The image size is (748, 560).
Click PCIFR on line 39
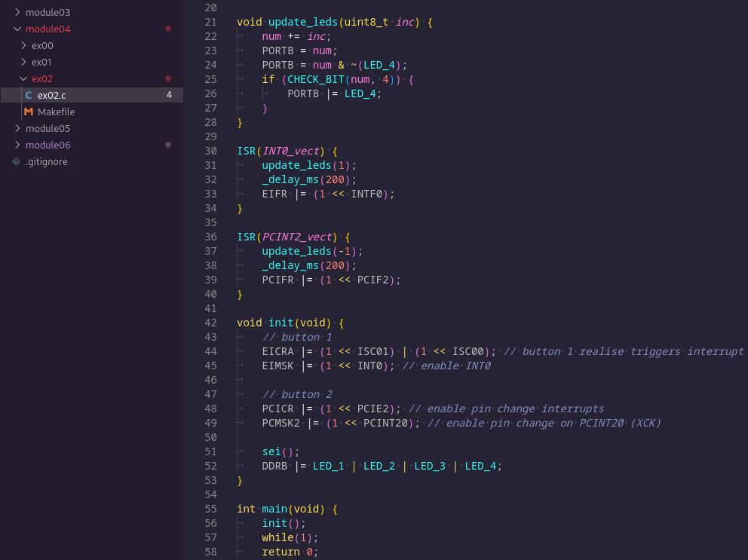(x=277, y=280)
